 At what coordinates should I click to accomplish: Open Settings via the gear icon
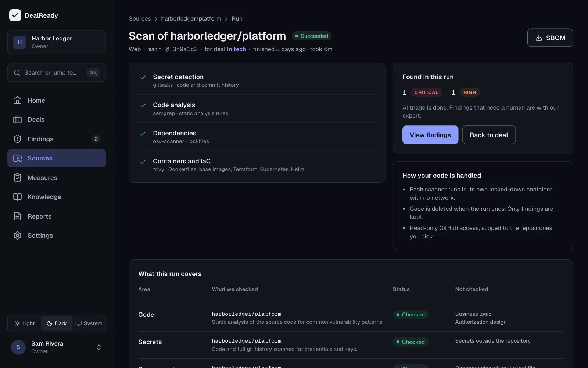(17, 236)
